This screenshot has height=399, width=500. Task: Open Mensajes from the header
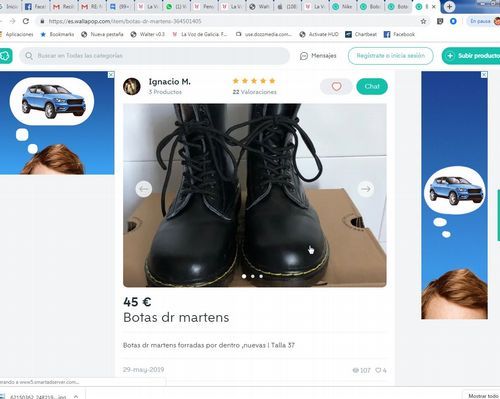coord(318,56)
